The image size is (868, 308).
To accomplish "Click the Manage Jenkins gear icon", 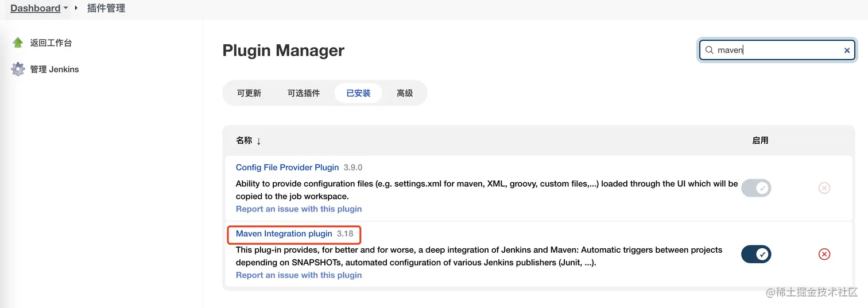I will (18, 70).
